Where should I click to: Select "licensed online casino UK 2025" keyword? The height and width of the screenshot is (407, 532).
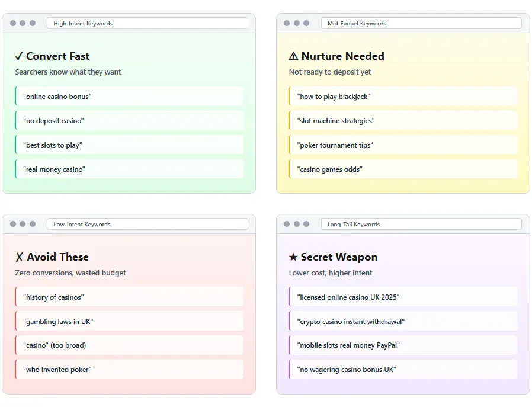(403, 297)
